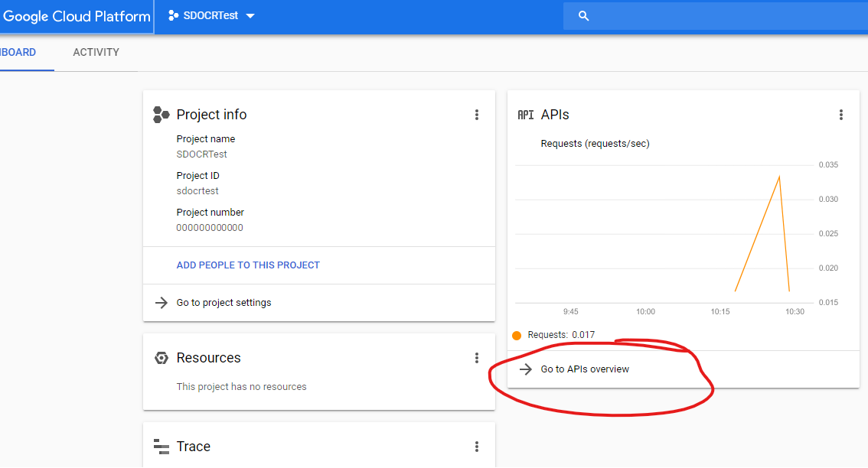Open the Resources card options menu

click(x=477, y=358)
